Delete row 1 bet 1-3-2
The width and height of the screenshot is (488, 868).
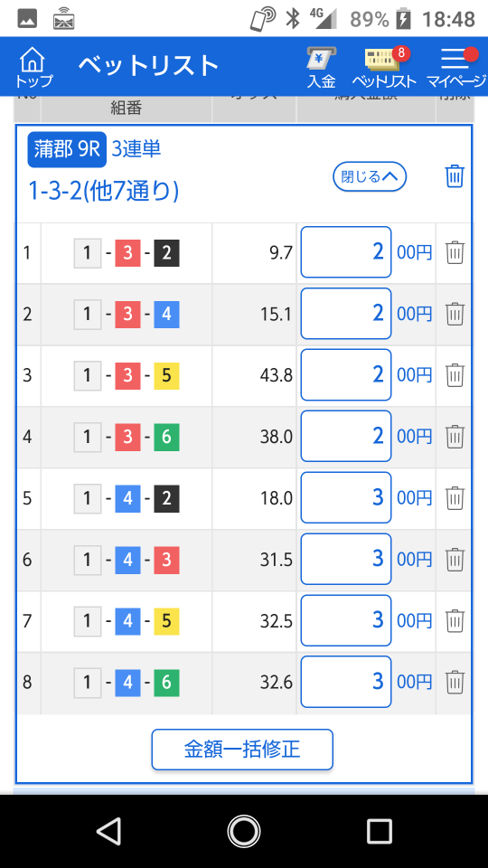click(x=455, y=252)
